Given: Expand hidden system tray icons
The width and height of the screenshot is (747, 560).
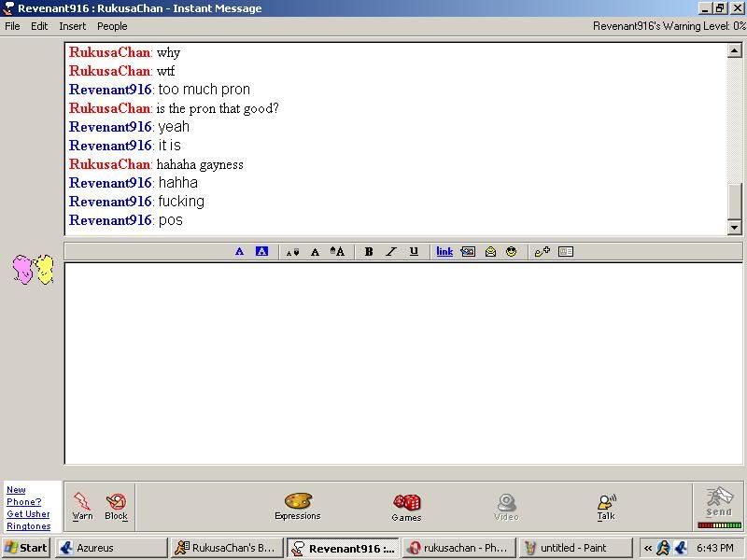Looking at the screenshot, I should pyautogui.click(x=647, y=548).
